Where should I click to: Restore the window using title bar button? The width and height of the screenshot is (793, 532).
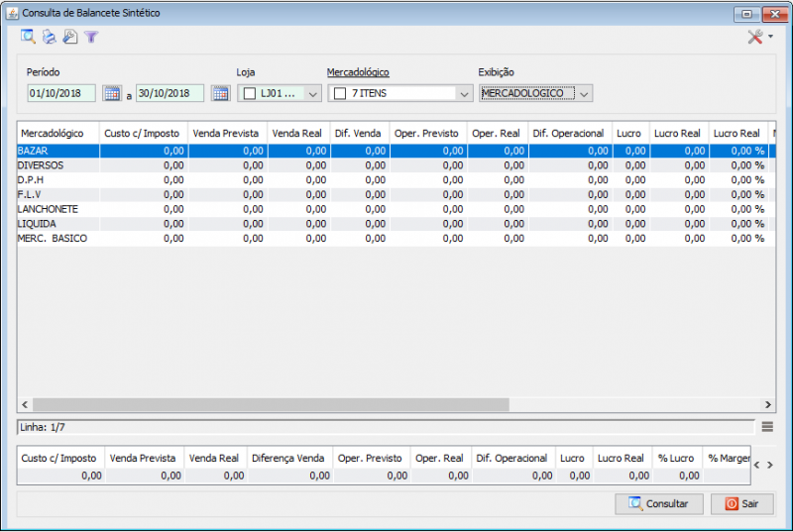coord(746,14)
